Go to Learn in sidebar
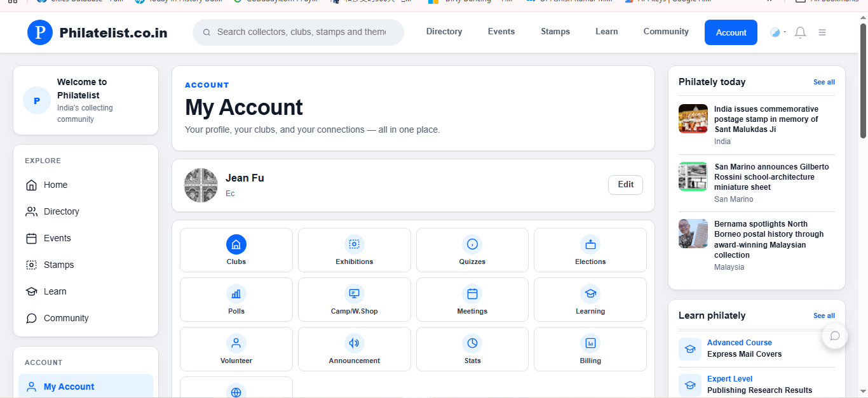 [86, 291]
